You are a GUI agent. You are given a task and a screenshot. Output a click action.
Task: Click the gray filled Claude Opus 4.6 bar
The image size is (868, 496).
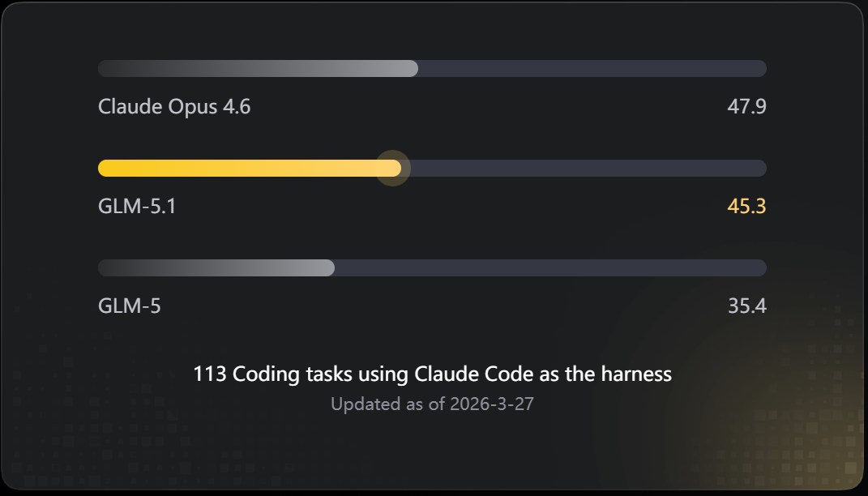coord(258,69)
